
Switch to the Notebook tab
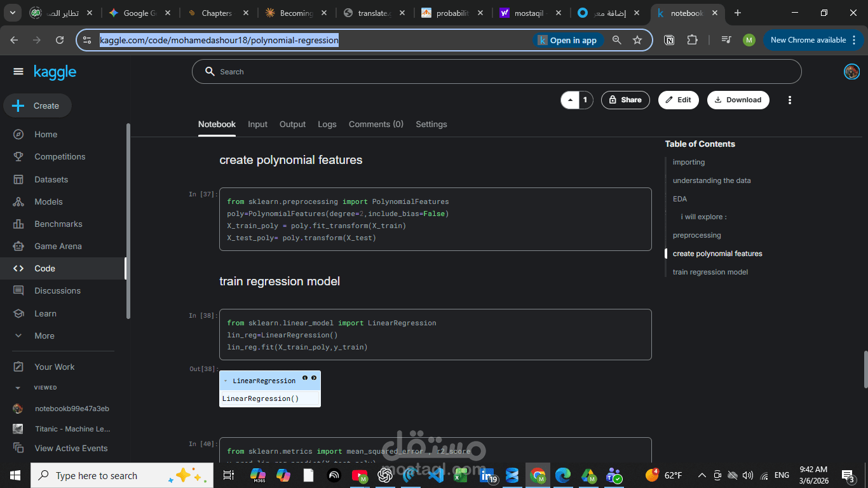(217, 124)
